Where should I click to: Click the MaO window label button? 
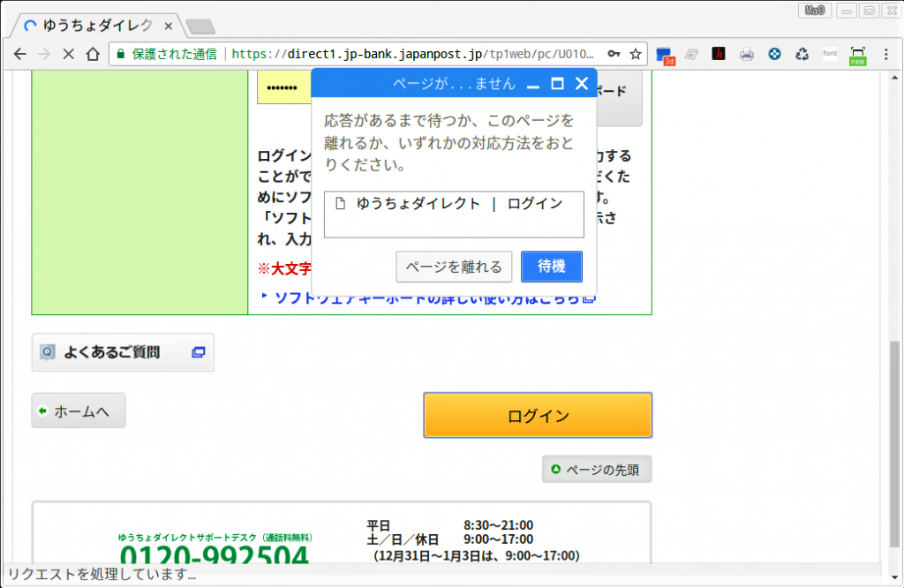click(x=815, y=11)
